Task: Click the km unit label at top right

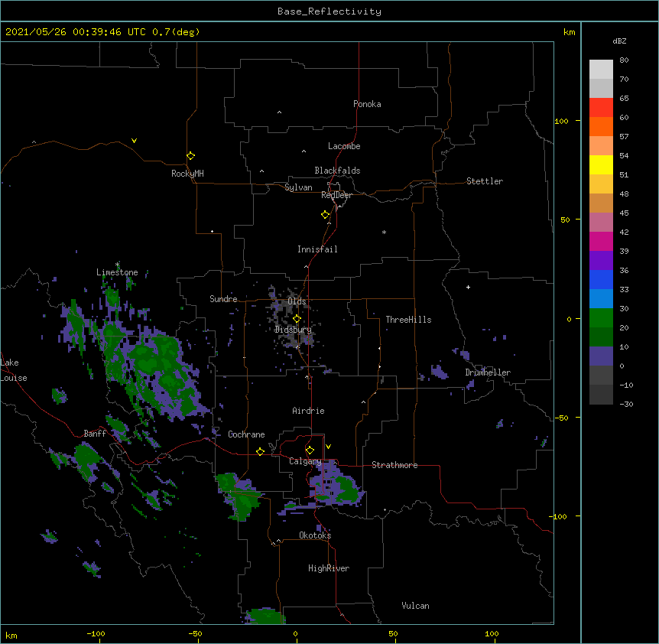Action: pyautogui.click(x=569, y=32)
